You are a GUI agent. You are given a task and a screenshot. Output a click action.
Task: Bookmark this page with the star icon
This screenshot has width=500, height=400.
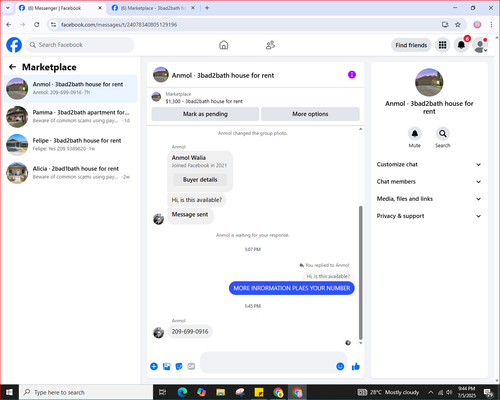[x=458, y=24]
